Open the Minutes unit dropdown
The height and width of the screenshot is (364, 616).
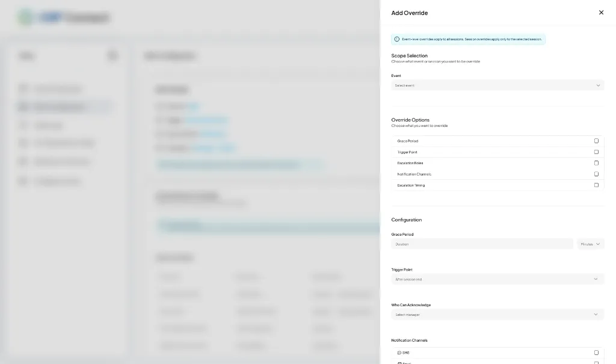(591, 244)
